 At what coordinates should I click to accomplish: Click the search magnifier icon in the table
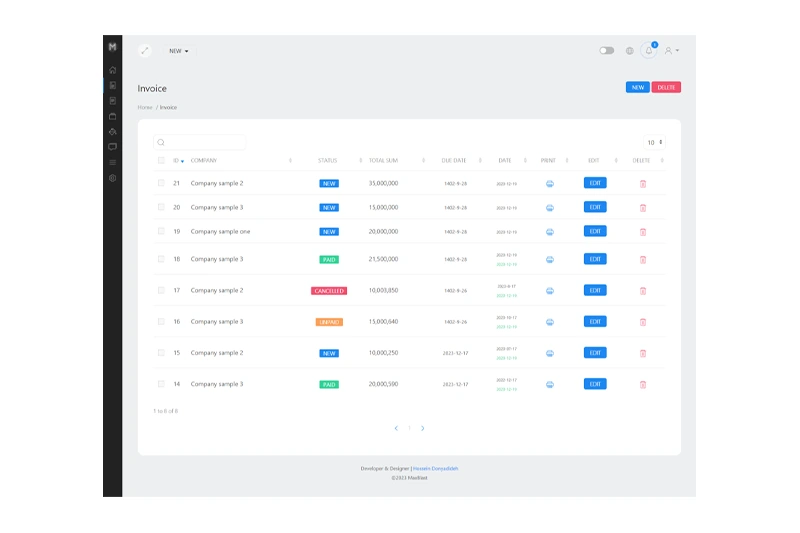pos(161,143)
